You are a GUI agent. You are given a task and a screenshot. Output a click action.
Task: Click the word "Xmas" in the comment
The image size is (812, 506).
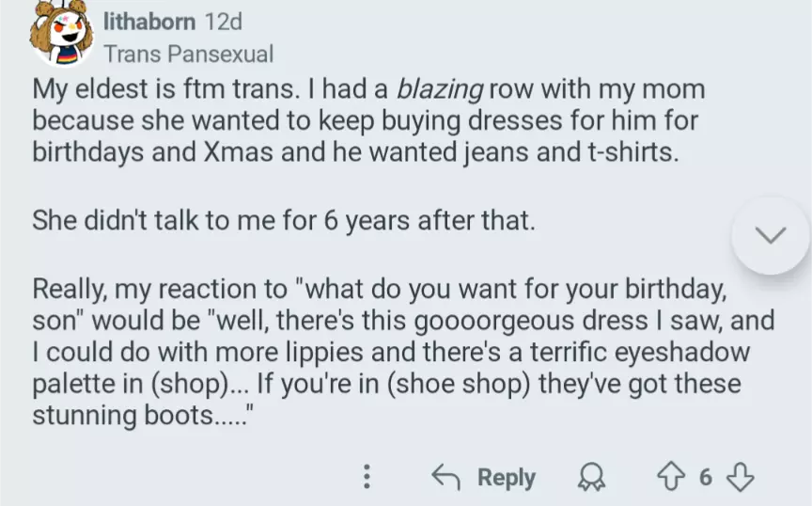(x=239, y=152)
